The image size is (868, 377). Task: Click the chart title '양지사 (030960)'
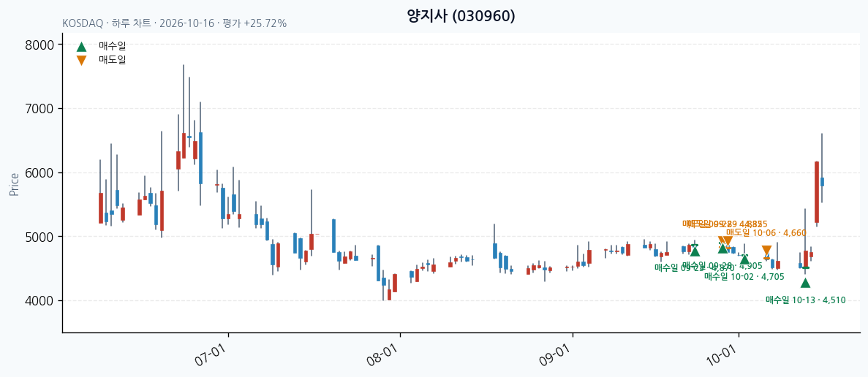[x=461, y=16]
